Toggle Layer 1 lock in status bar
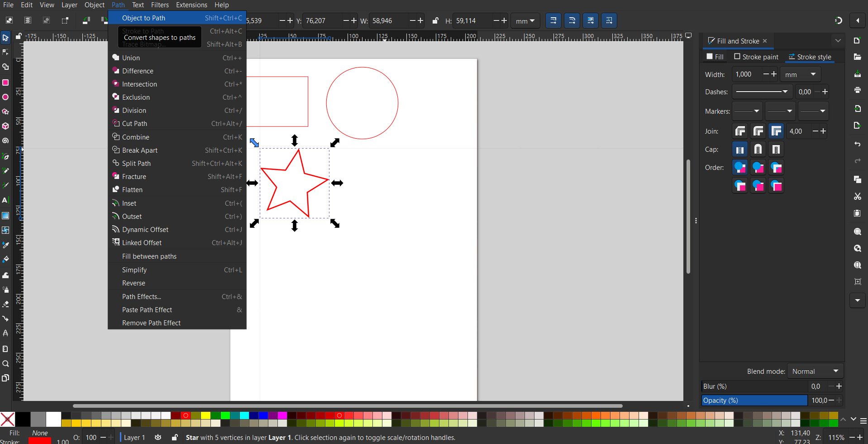This screenshot has height=444, width=868. (x=175, y=437)
